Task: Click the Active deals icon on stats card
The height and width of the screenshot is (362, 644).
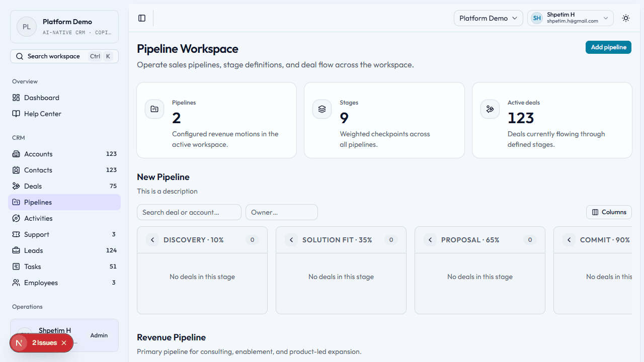Action: pos(490,109)
